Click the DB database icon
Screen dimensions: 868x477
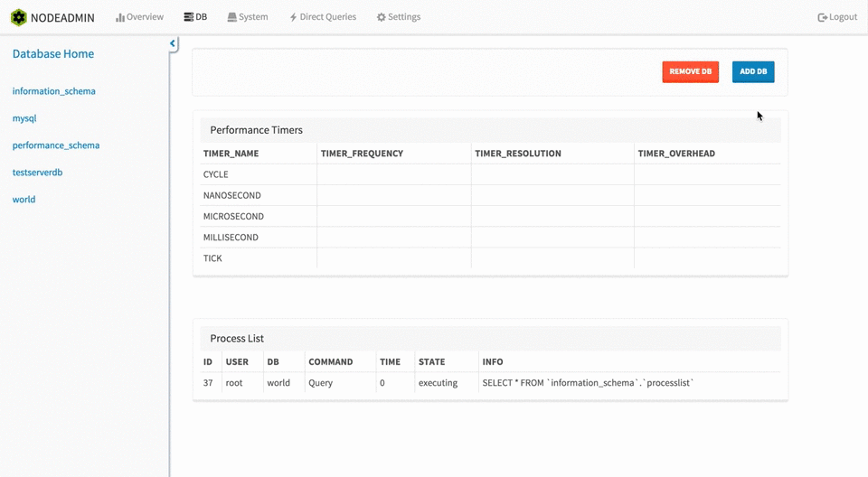188,17
